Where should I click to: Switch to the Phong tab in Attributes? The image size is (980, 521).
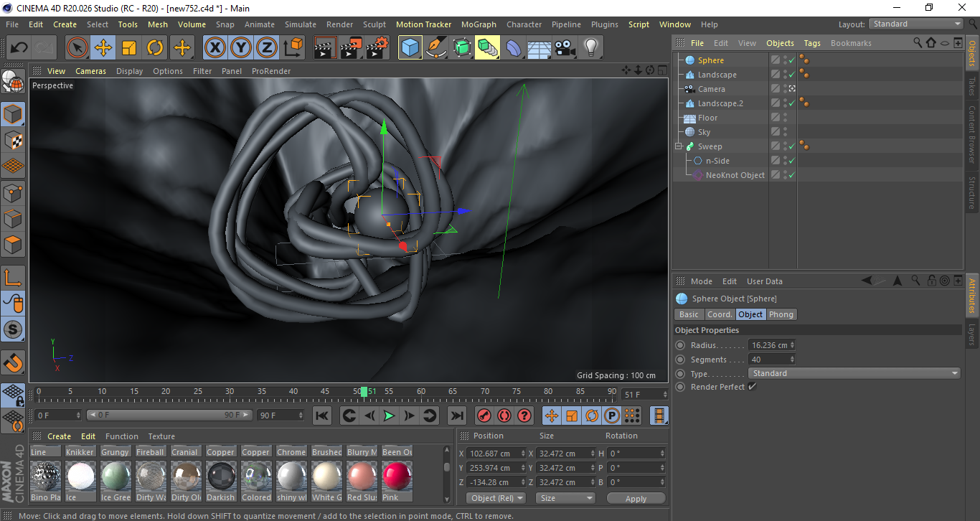coord(781,314)
